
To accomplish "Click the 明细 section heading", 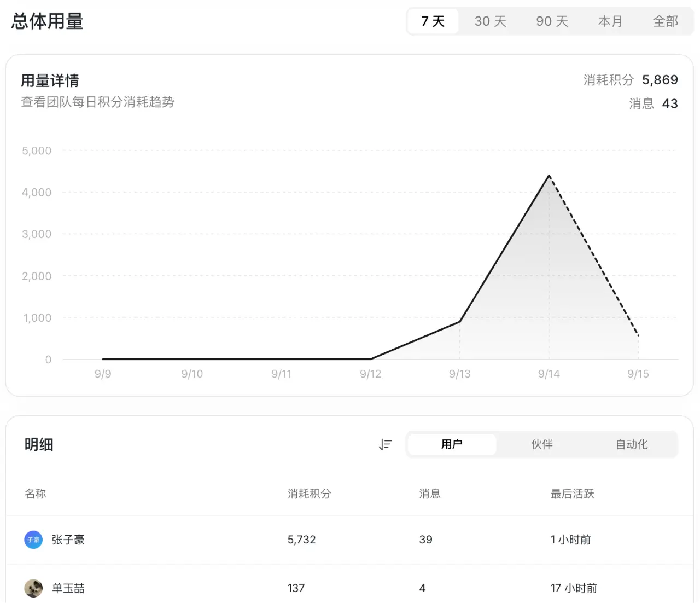I will (x=39, y=444).
